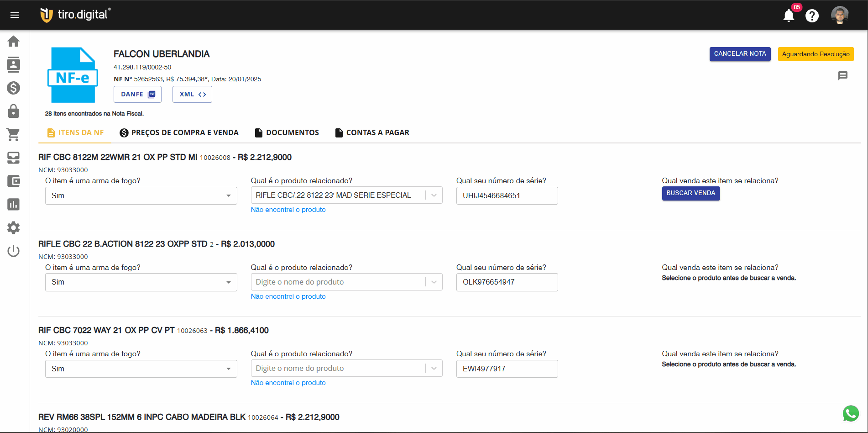Click the Cancelar Nota button
This screenshot has width=868, height=433.
tap(740, 54)
